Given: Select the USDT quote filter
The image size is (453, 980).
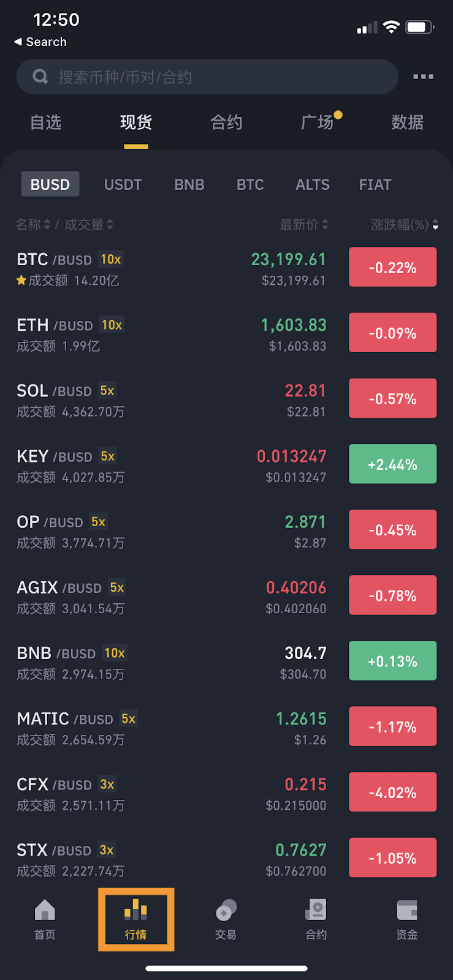Looking at the screenshot, I should click(123, 184).
